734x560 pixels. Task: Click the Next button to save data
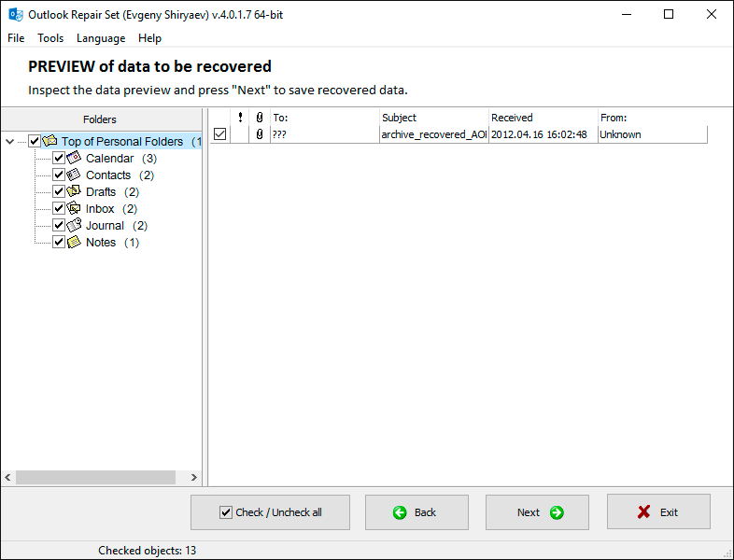tap(537, 512)
